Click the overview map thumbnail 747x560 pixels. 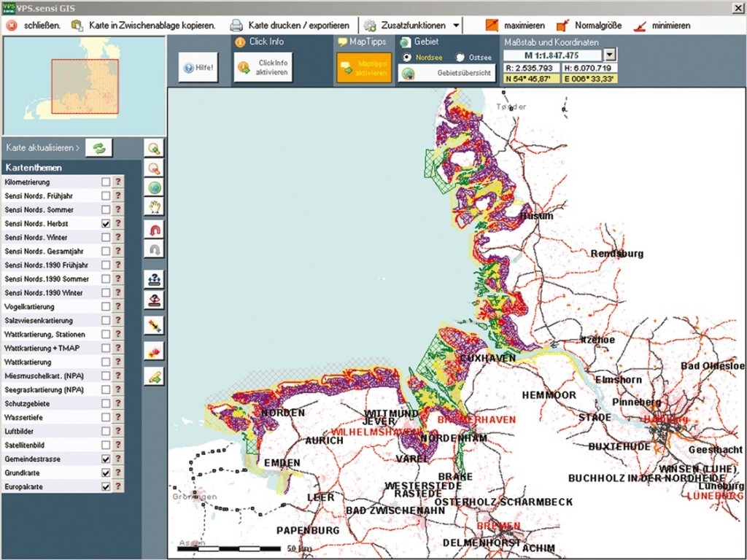click(x=84, y=86)
